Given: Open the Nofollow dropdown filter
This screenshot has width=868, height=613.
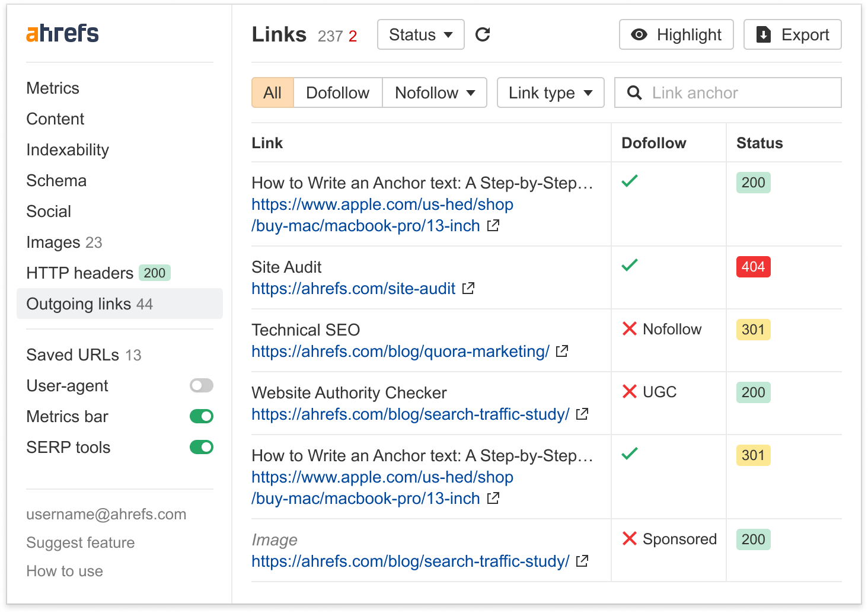Looking at the screenshot, I should [x=435, y=92].
